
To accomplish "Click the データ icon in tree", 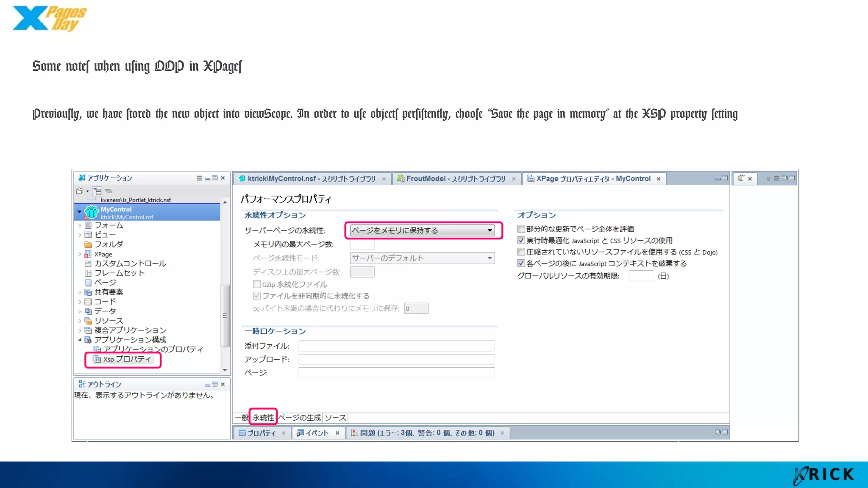I will [88, 311].
